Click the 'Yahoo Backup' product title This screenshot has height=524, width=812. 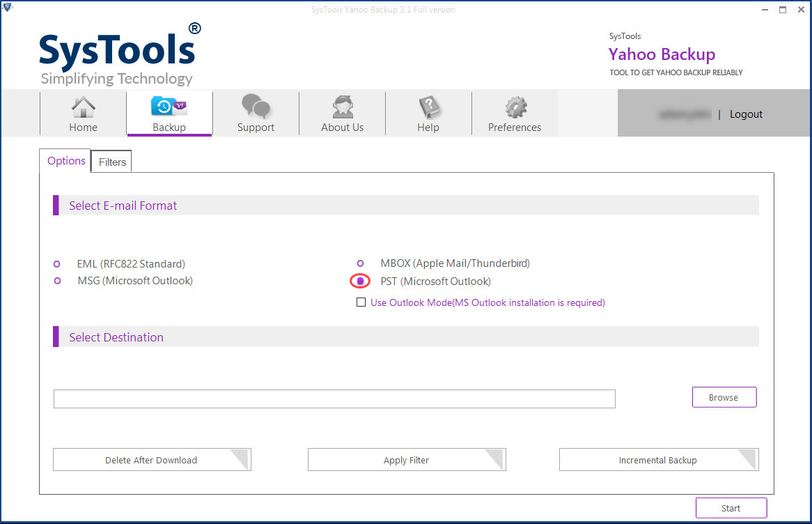pyautogui.click(x=662, y=54)
